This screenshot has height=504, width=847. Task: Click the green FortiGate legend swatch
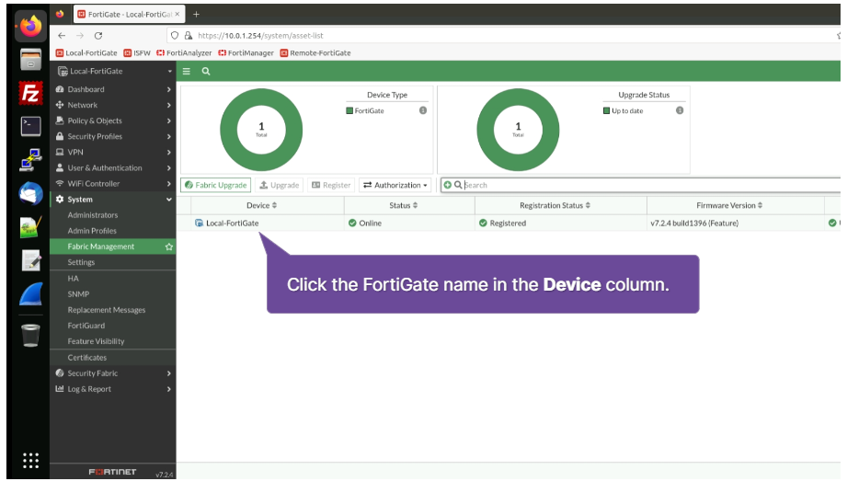[349, 110]
